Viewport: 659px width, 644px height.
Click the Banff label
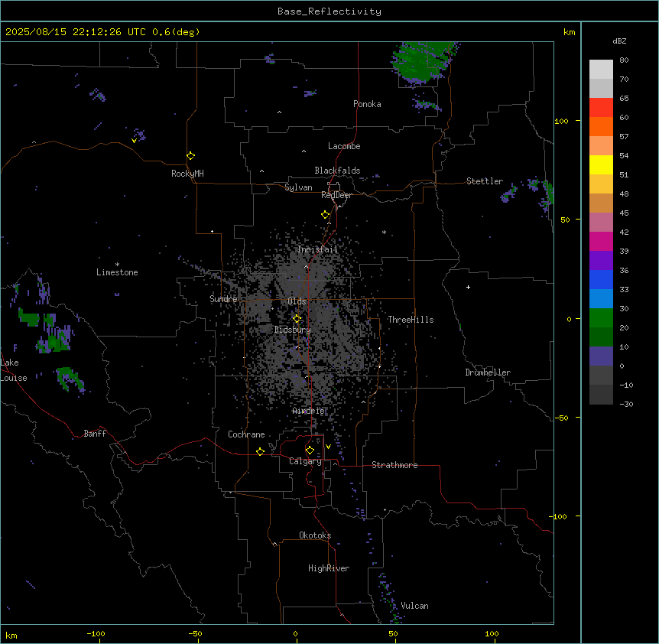(x=95, y=434)
